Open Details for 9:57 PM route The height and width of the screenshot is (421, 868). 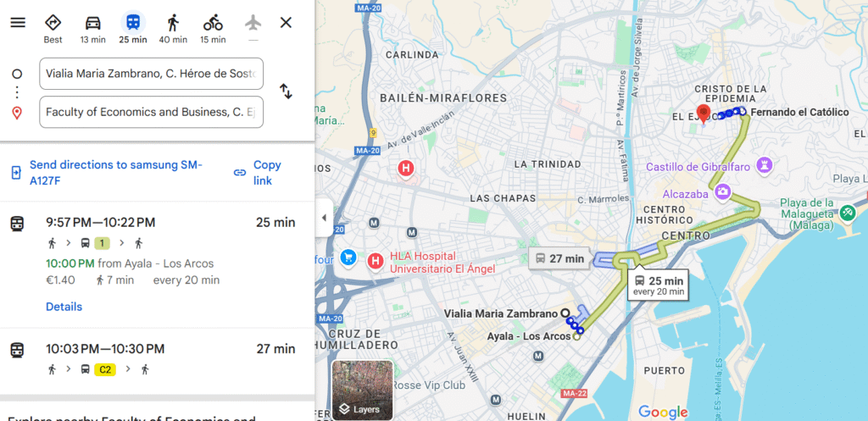tap(64, 307)
